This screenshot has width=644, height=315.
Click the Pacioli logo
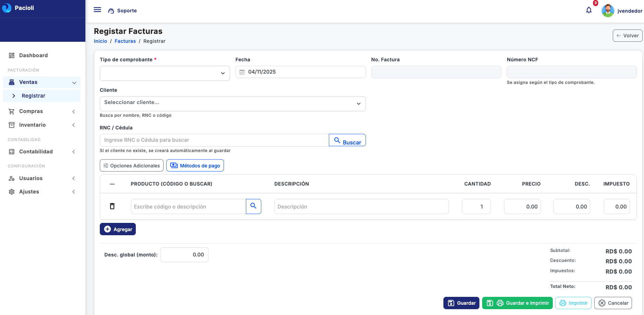point(7,8)
